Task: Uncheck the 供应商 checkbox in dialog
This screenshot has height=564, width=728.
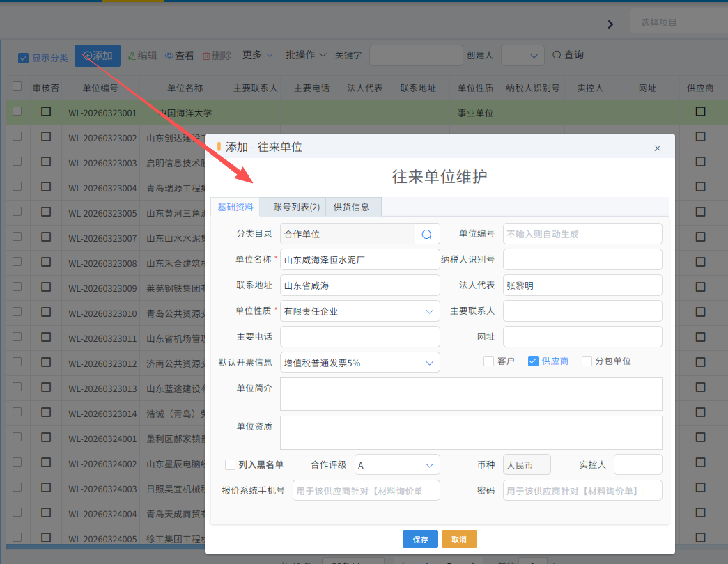Action: (533, 361)
